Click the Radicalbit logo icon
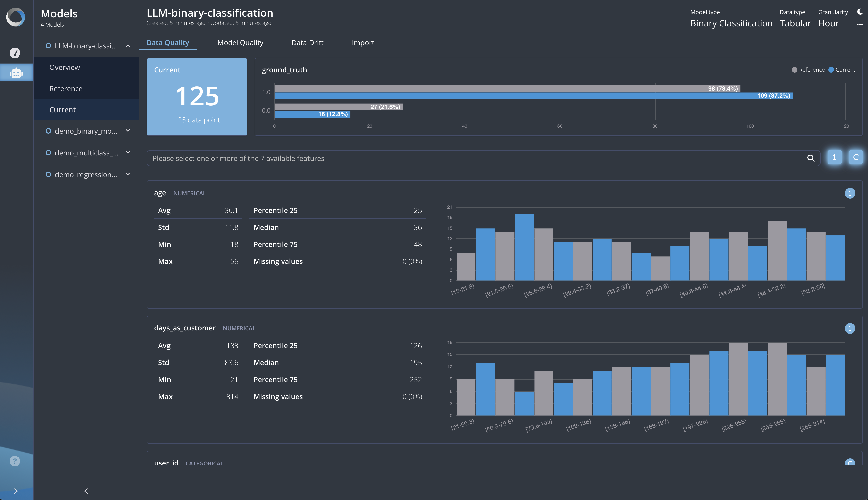868x500 pixels. click(16, 17)
